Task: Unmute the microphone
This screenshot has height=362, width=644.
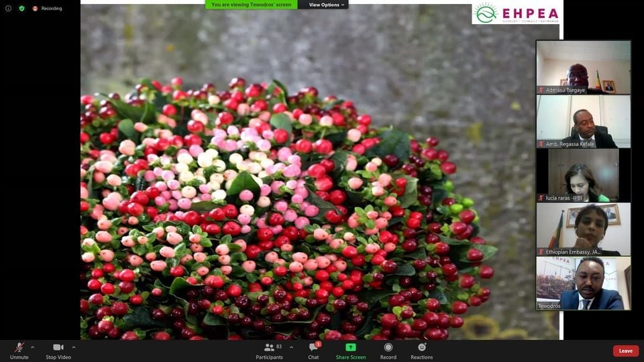Action: [19, 349]
